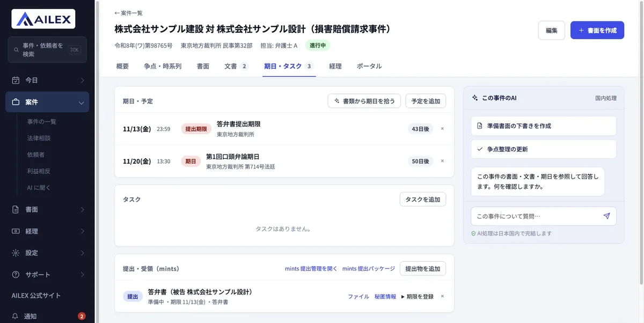Go to the 書面 tab
The height and width of the screenshot is (323, 644).
coord(203,67)
